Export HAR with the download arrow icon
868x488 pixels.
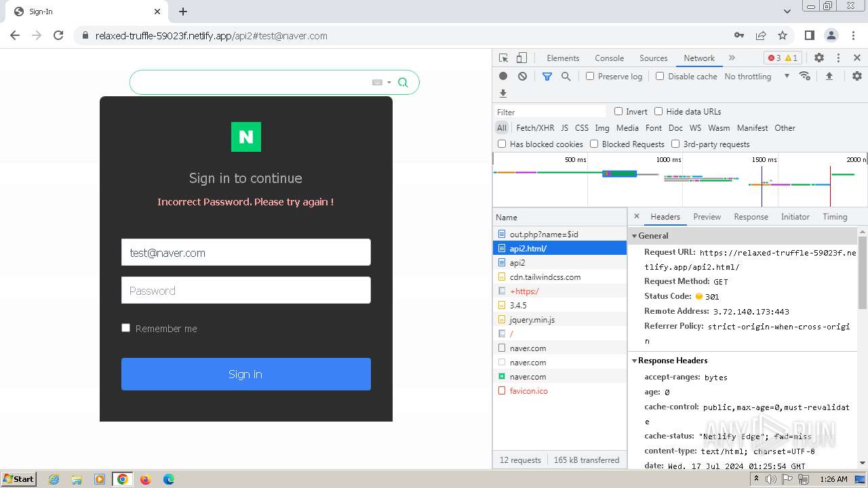click(503, 94)
